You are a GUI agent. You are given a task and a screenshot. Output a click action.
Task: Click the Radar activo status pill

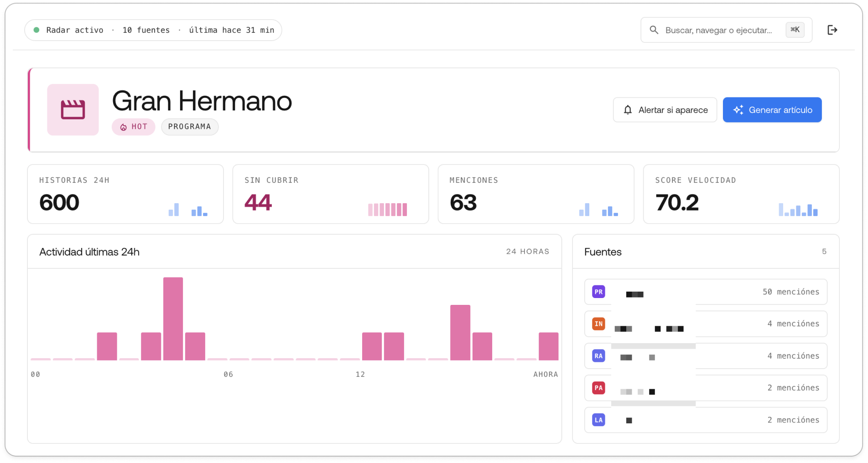(x=153, y=30)
